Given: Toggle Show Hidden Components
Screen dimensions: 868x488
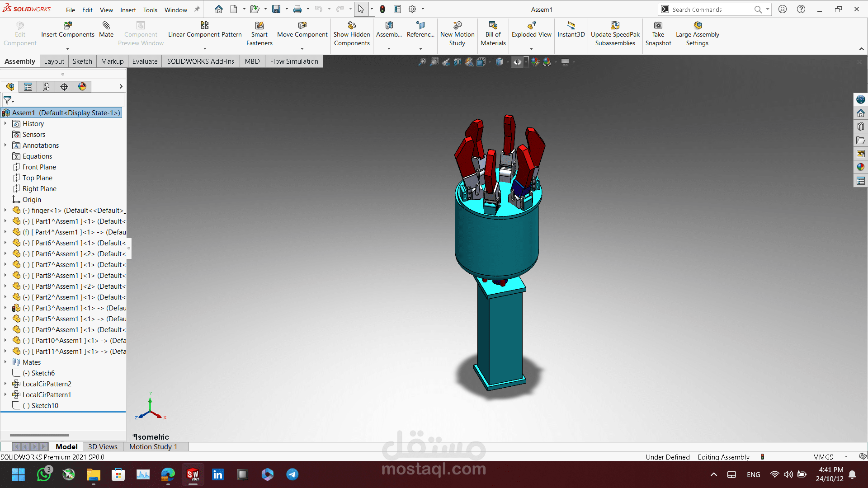Looking at the screenshot, I should coord(351,26).
